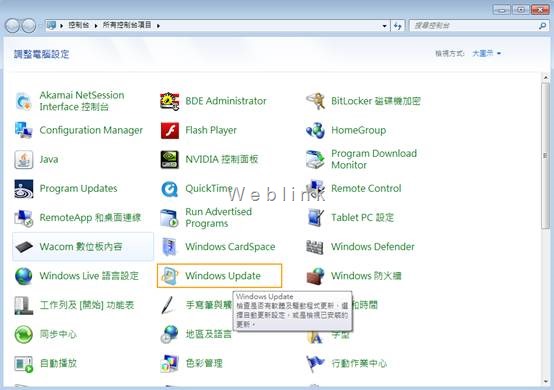Click the Back navigation button
Screen dimensions: 554x390
[12, 25]
